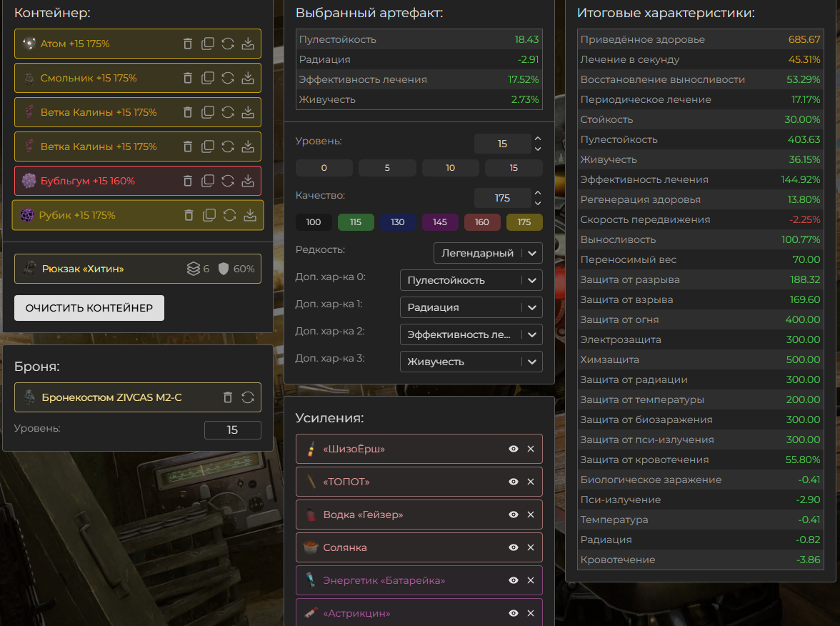Download the Атом +15 175% artifact
The height and width of the screenshot is (626, 840).
pos(248,44)
